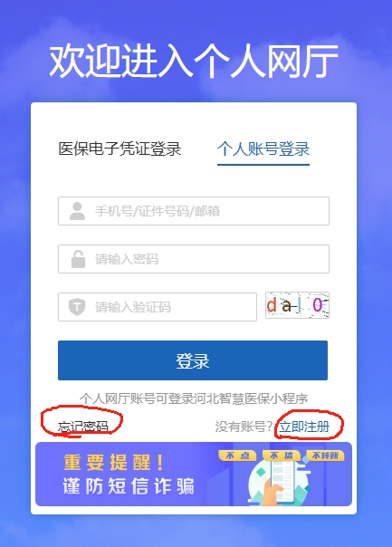
Task: Click the 不转账 badge on the banner
Action: coord(325,456)
